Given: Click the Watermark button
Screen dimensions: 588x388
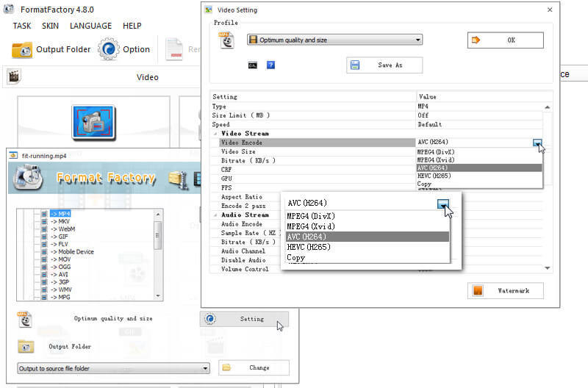Looking at the screenshot, I should pos(505,290).
